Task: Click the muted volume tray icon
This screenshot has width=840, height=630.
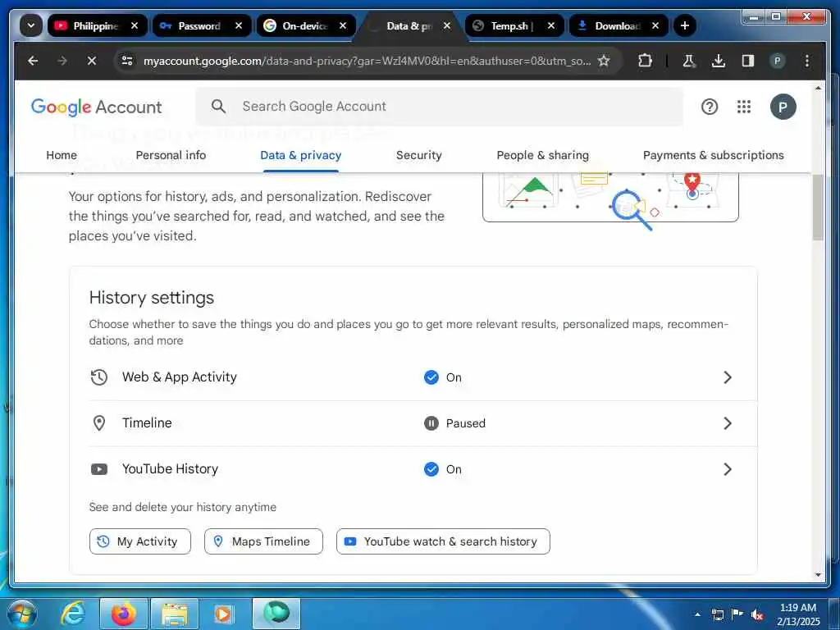Action: pos(757,615)
